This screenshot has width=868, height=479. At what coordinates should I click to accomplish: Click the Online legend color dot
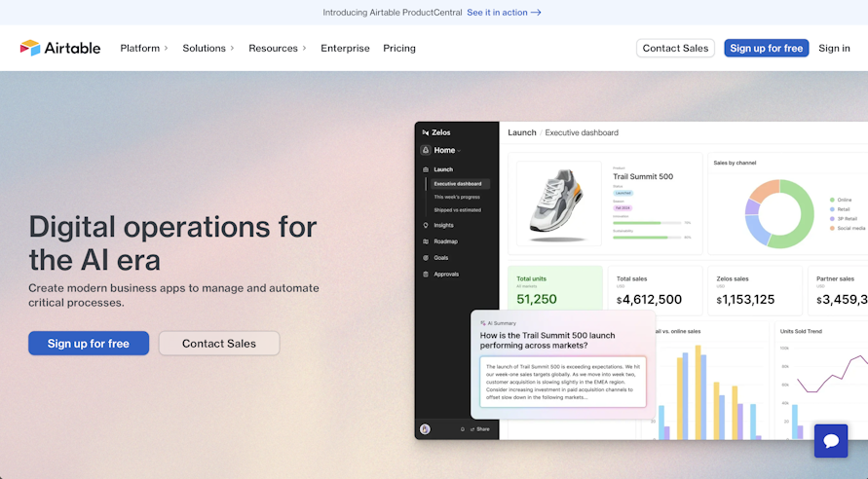(832, 200)
